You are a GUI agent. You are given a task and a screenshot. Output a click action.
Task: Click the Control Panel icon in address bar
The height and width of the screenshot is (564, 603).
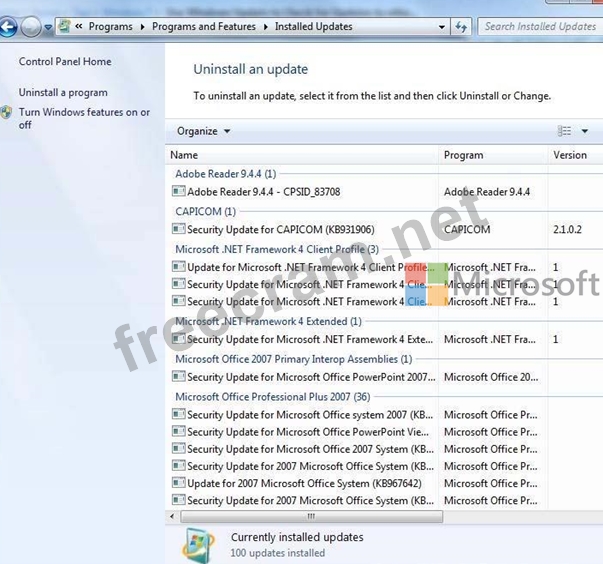64,26
